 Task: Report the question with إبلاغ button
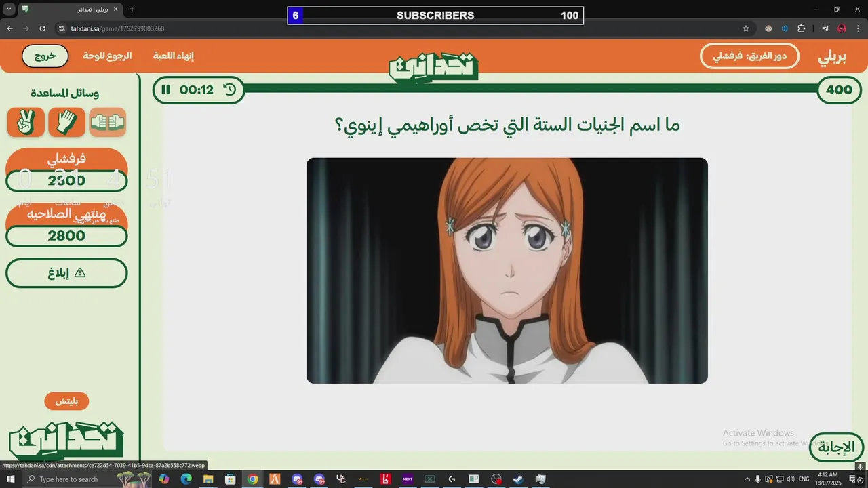point(66,273)
